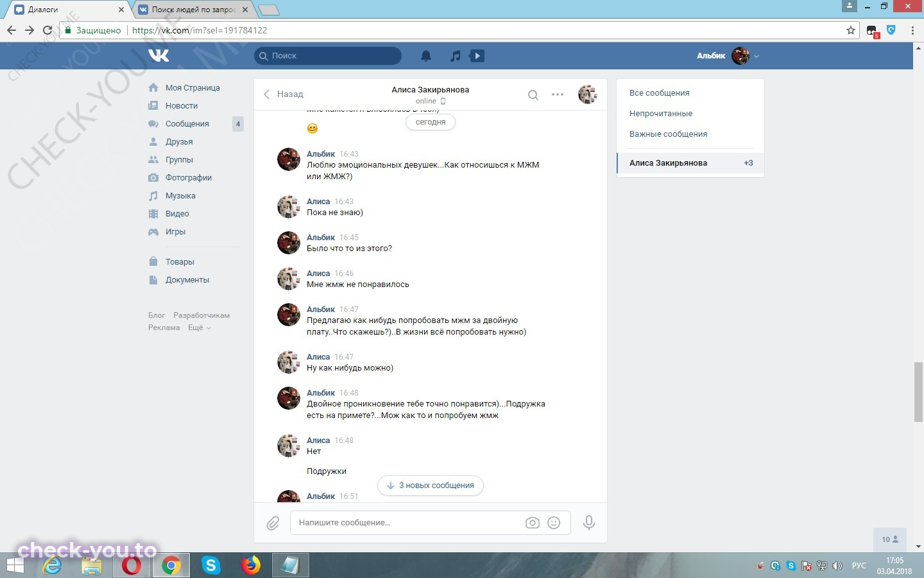
Task: Select Непрочитанные filter
Action: point(661,114)
